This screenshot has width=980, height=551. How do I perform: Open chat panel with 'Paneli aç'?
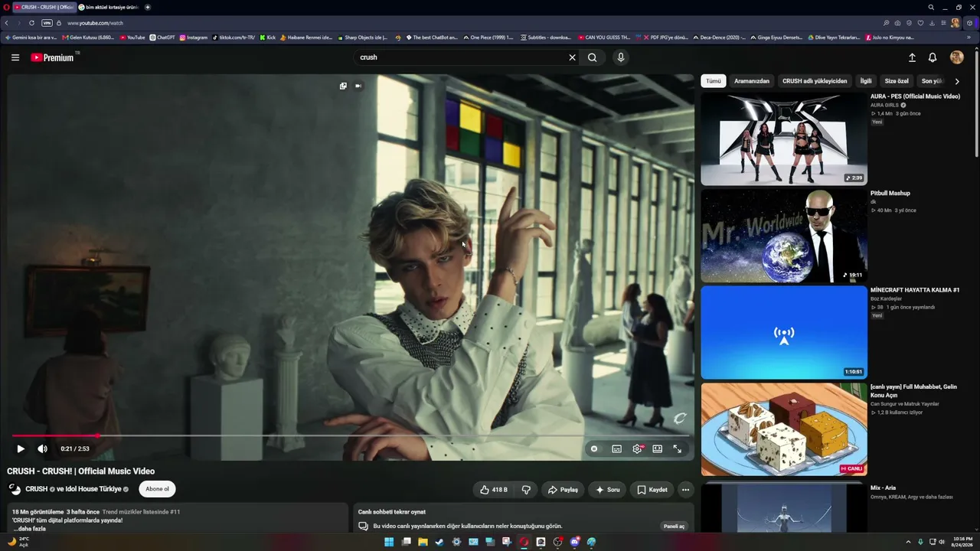pos(674,527)
